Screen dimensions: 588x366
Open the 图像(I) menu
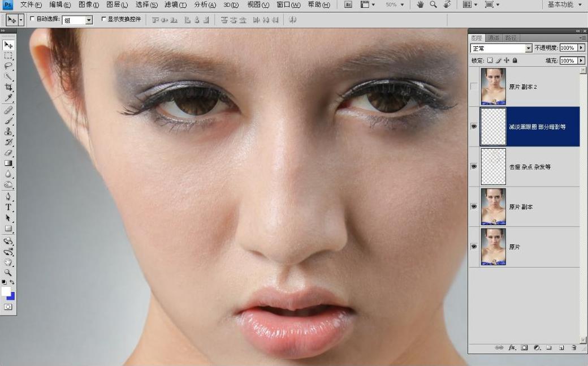[x=89, y=5]
